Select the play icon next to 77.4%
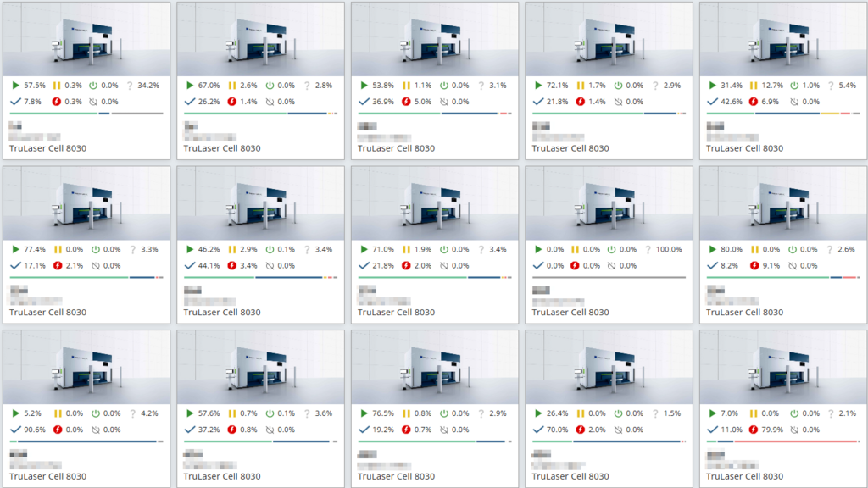This screenshot has width=868, height=488. point(15,250)
